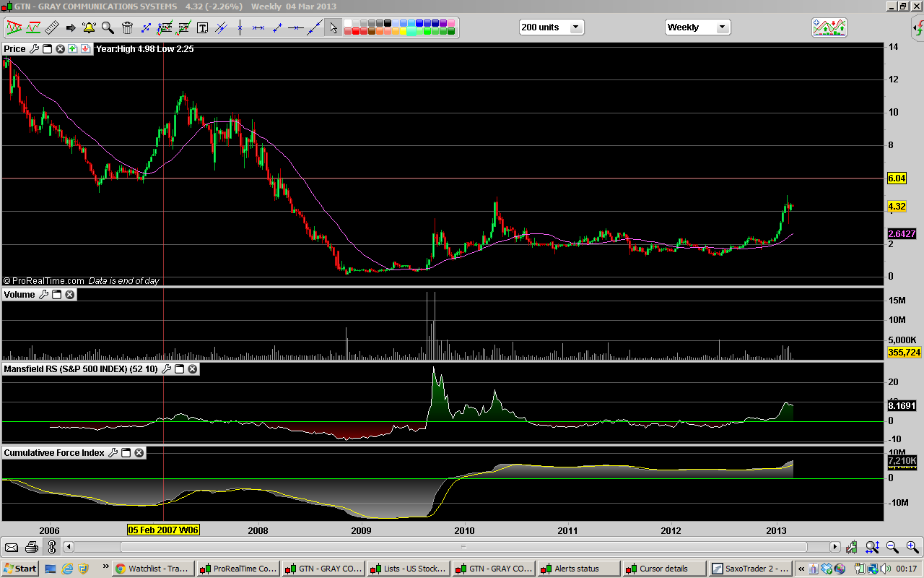Open the Cursor details taskbar window

[664, 569]
